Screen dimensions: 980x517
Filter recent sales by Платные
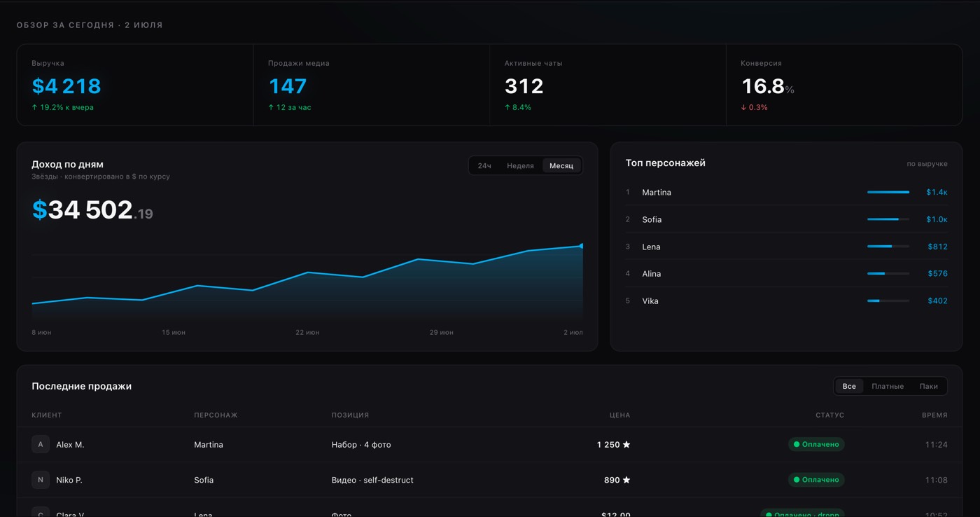coord(888,386)
